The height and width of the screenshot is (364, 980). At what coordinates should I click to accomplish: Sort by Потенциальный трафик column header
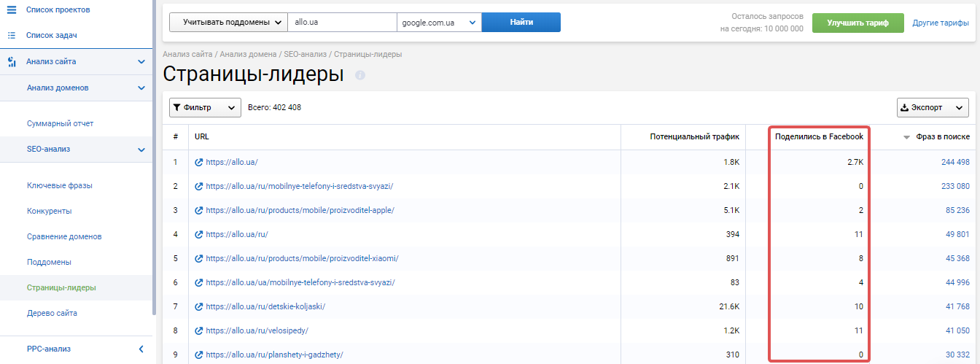tap(694, 136)
